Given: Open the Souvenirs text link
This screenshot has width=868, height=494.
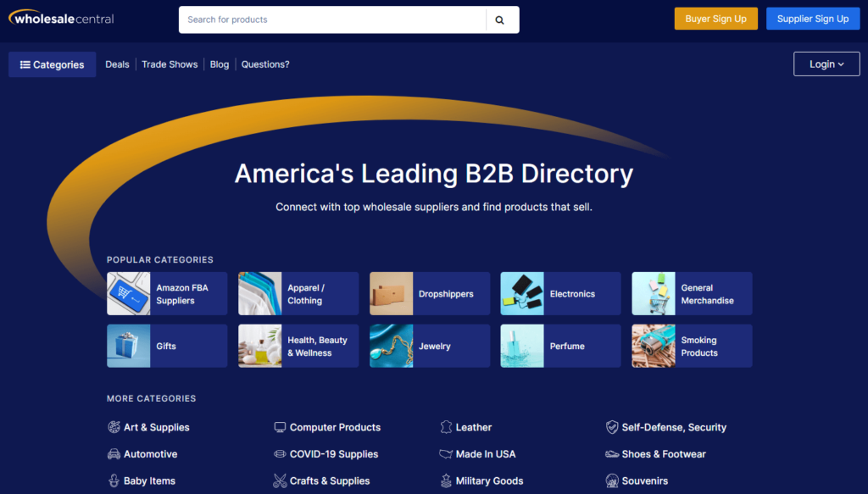Looking at the screenshot, I should pos(645,480).
